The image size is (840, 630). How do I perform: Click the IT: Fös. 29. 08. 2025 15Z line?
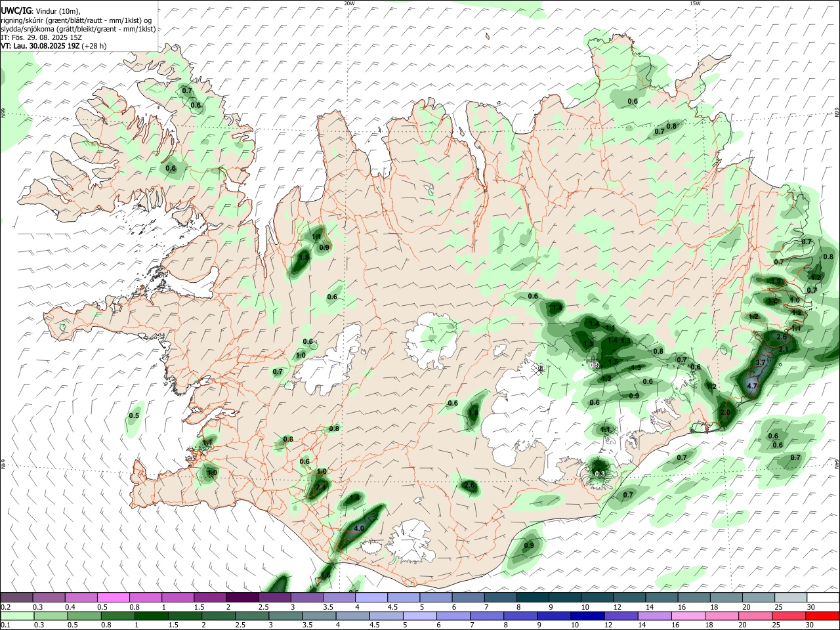41,37
